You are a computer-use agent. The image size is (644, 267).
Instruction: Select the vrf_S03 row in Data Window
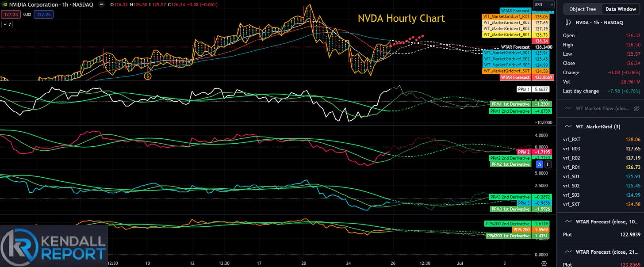point(602,195)
